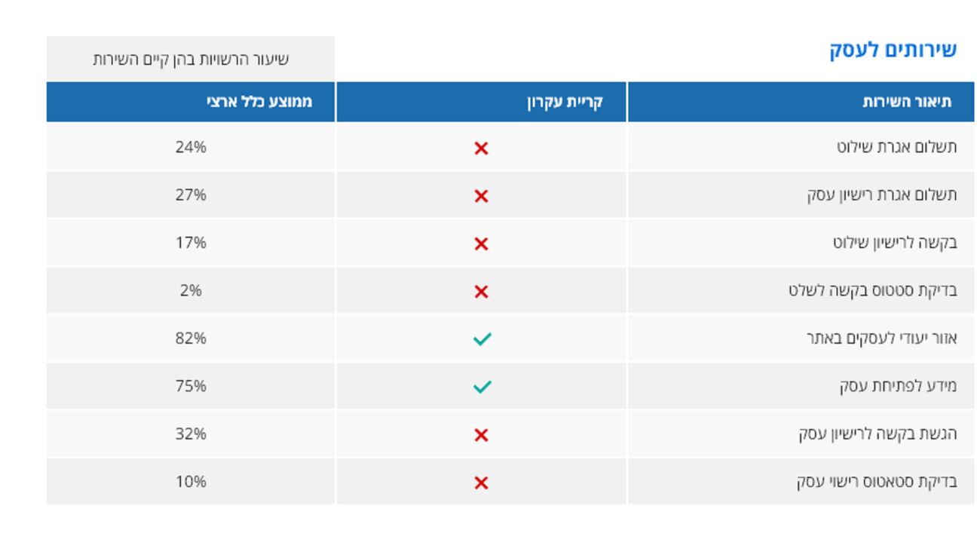This screenshot has height=536, width=980.
Task: Click green checkmark for מידע לפתיחת עסק
Action: (482, 387)
